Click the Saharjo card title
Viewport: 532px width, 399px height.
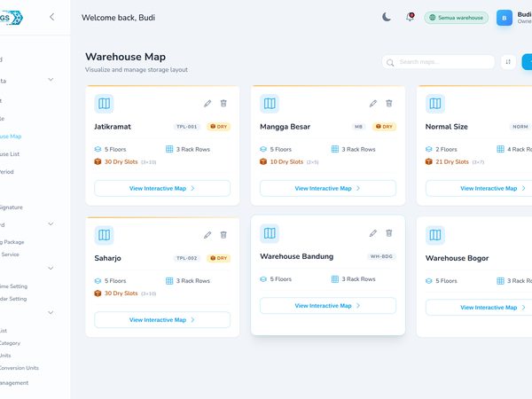coord(107,258)
